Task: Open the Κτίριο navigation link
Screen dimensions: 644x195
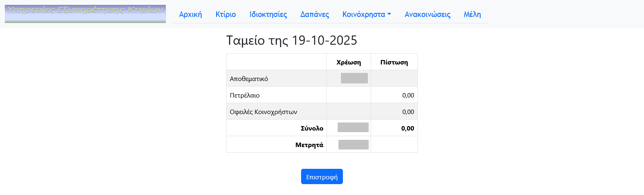Action: [226, 15]
